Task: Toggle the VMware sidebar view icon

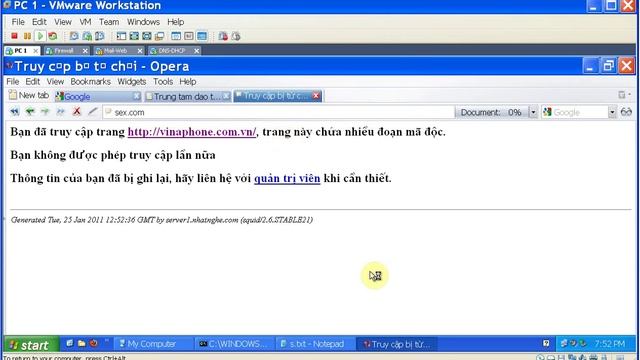Action: point(121,36)
